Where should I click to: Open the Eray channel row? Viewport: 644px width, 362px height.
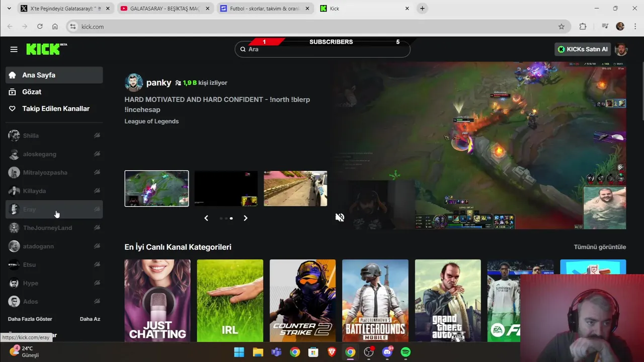(x=54, y=209)
